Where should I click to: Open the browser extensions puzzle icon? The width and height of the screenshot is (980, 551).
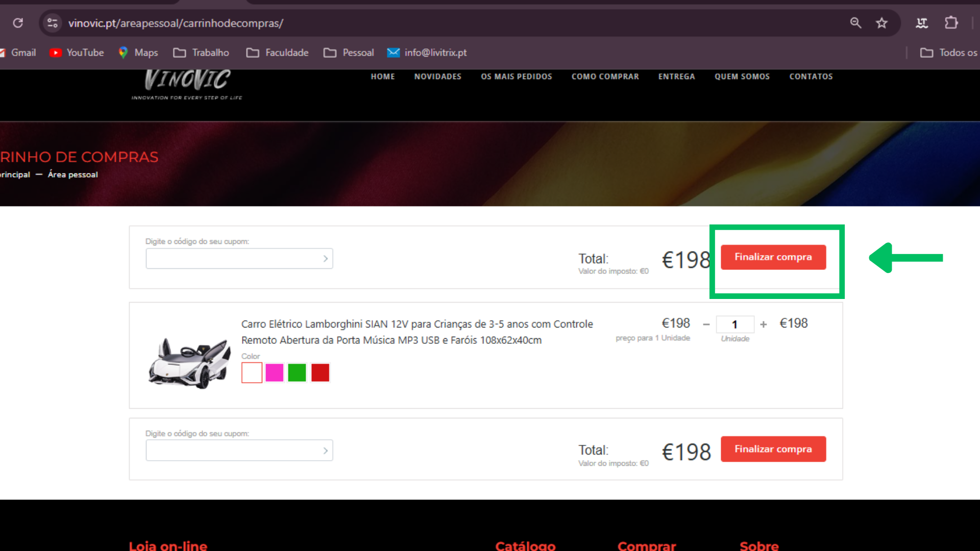951,23
